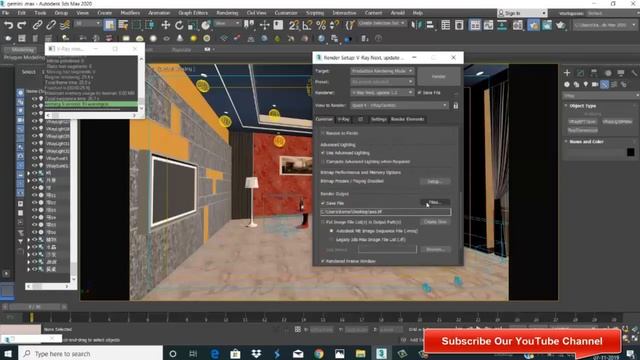Image resolution: width=640 pixels, height=360 pixels.
Task: Open the Create Selection Set dropdown
Action: point(382,24)
